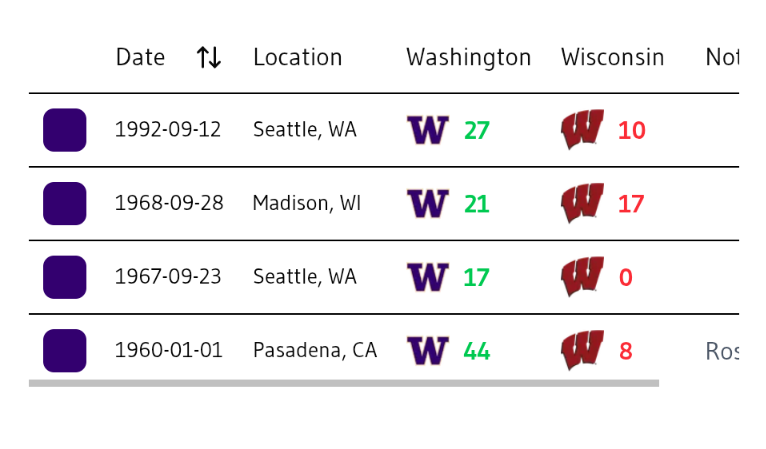Click Wisconsin logo in Pasadena game row

(582, 350)
